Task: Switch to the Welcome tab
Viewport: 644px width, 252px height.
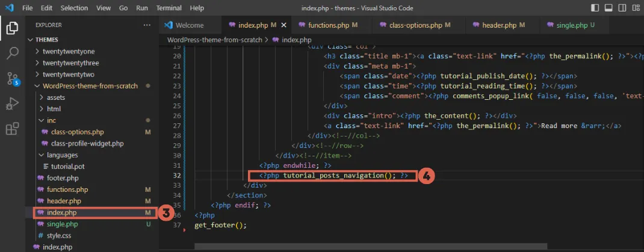Action: click(x=190, y=25)
